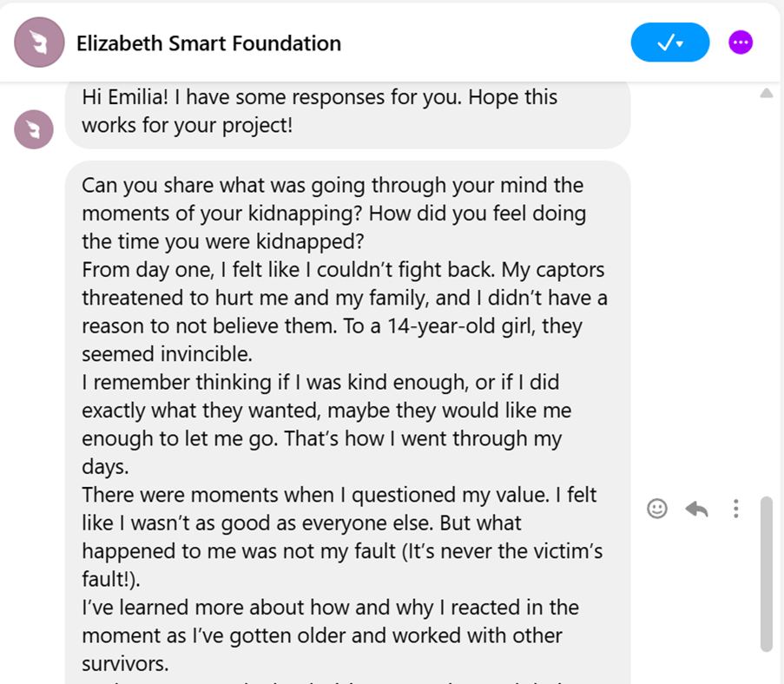Open the Elizabeth Smart Foundation conversation title
The image size is (784, 684).
coord(208,43)
